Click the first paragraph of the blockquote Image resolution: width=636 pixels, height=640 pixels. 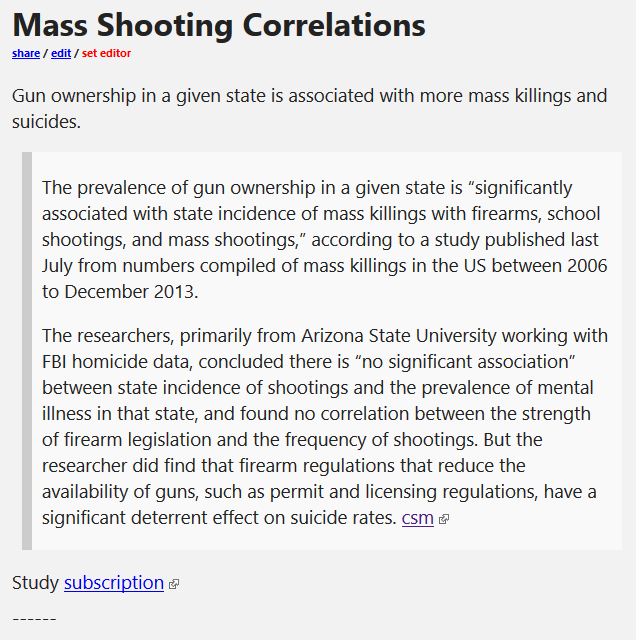click(324, 240)
